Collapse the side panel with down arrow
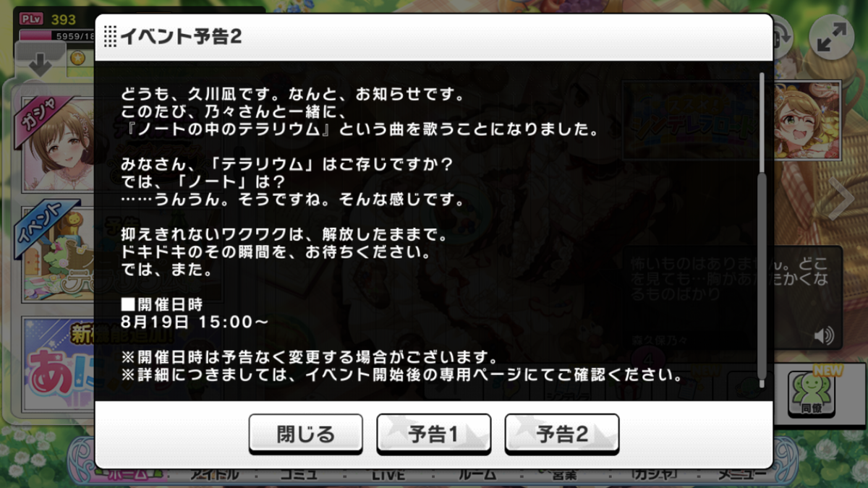 pos(39,63)
